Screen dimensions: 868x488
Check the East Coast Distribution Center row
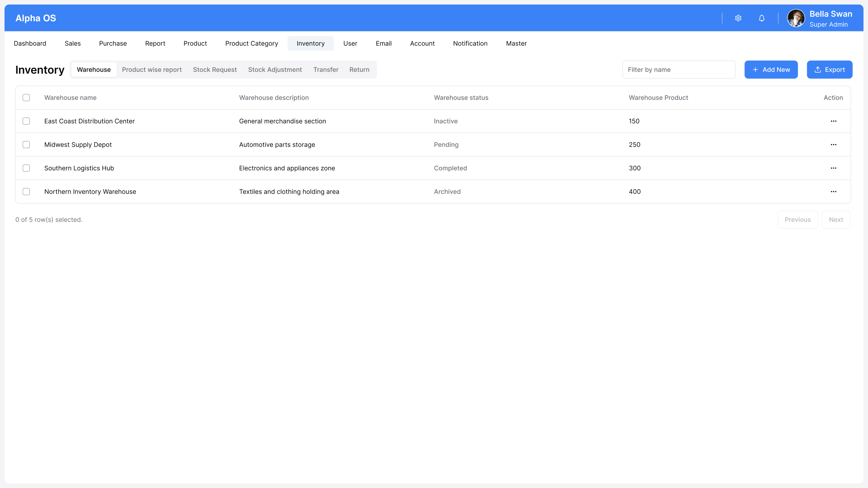(x=26, y=121)
